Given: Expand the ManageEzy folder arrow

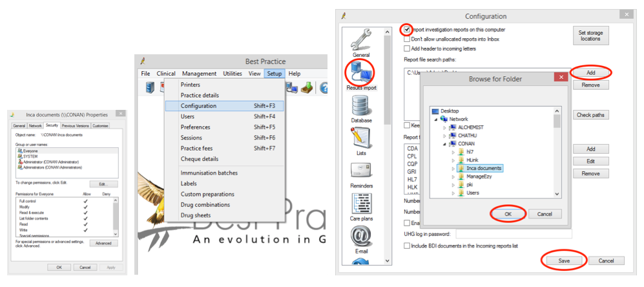Looking at the screenshot, I should (x=453, y=177).
